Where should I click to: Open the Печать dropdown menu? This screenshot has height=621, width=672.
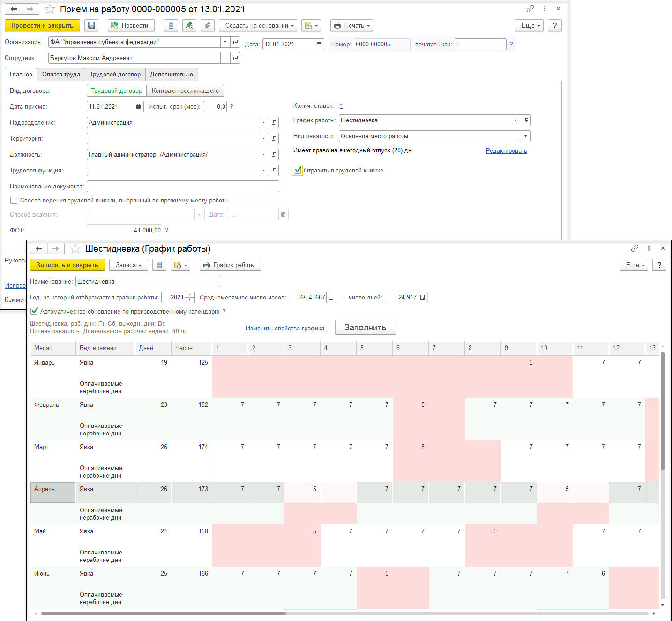tap(351, 25)
